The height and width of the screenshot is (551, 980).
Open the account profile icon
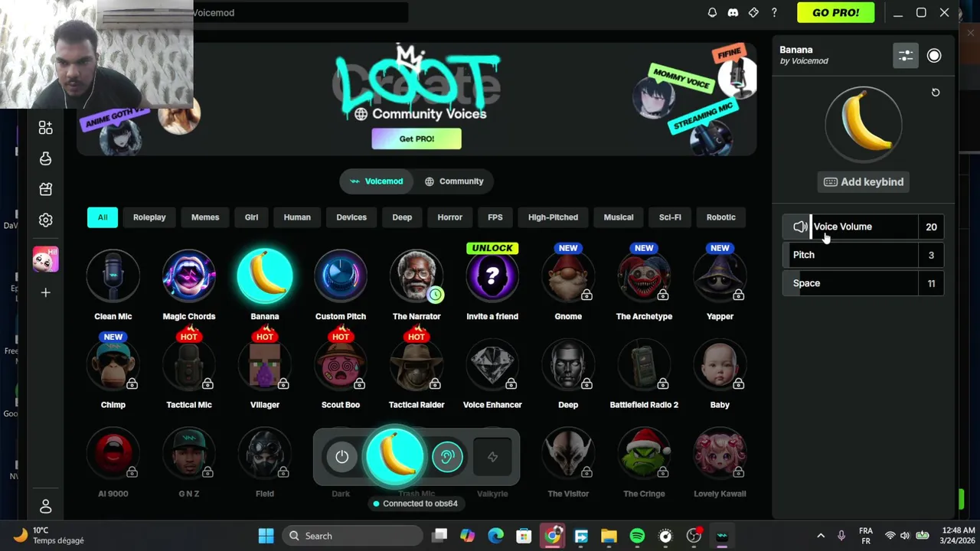[46, 506]
